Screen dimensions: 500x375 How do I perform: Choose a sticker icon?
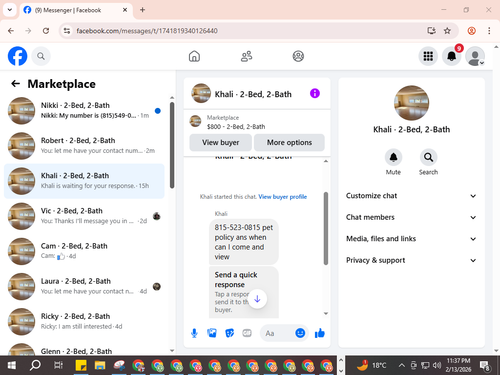pyautogui.click(x=230, y=333)
